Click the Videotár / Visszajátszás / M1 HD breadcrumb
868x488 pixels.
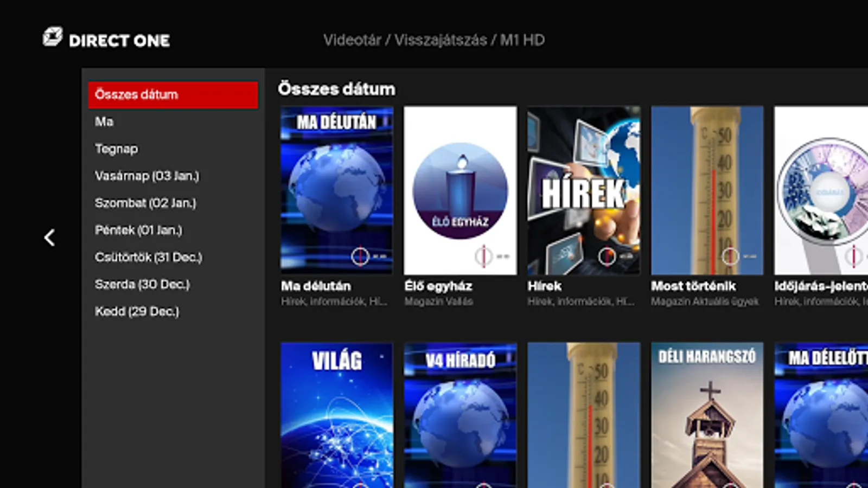coord(434,40)
